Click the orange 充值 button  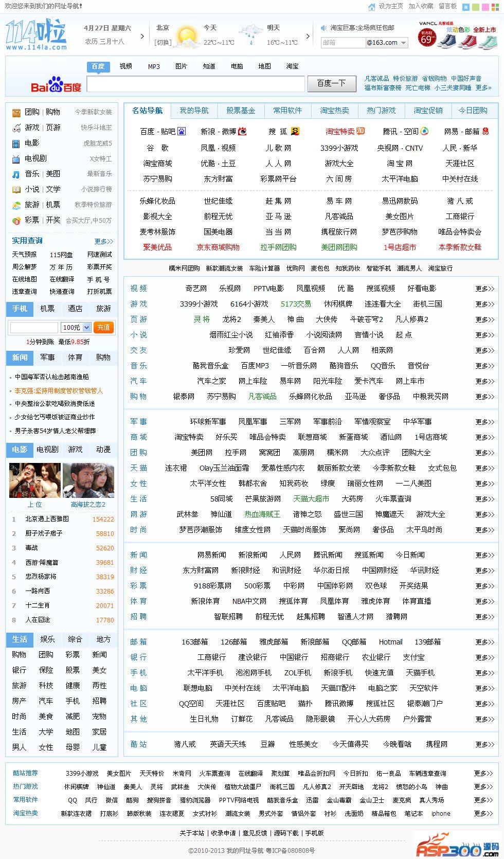click(x=104, y=327)
